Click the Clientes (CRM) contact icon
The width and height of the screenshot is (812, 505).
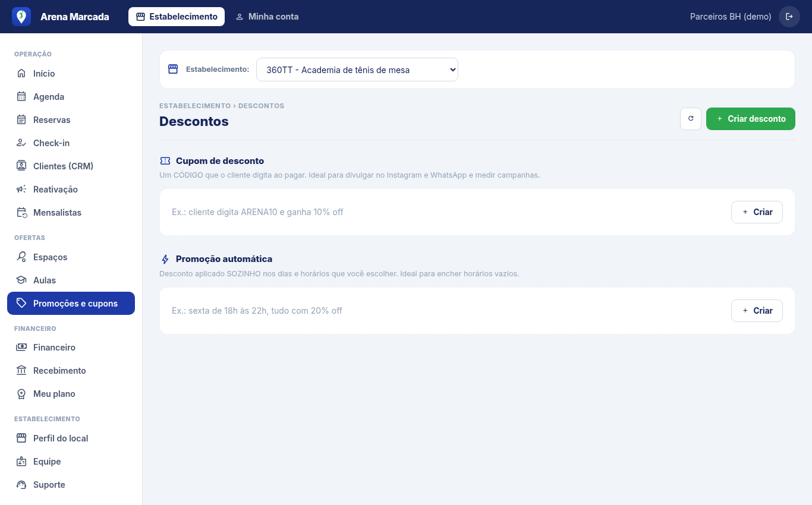click(21, 166)
